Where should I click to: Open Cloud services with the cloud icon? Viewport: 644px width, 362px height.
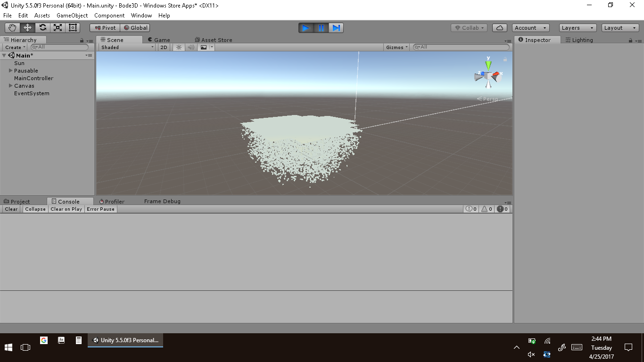click(500, 28)
